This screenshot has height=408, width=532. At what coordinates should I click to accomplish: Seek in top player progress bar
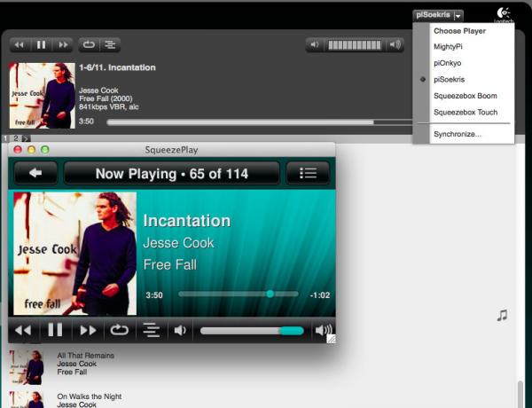coord(260,122)
